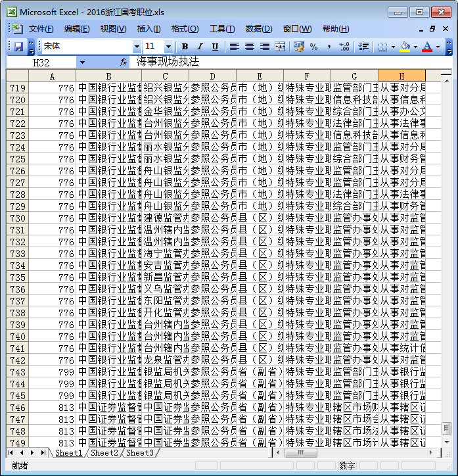Go to first sheet tab arrow
The image size is (458, 476).
[x=11, y=452]
